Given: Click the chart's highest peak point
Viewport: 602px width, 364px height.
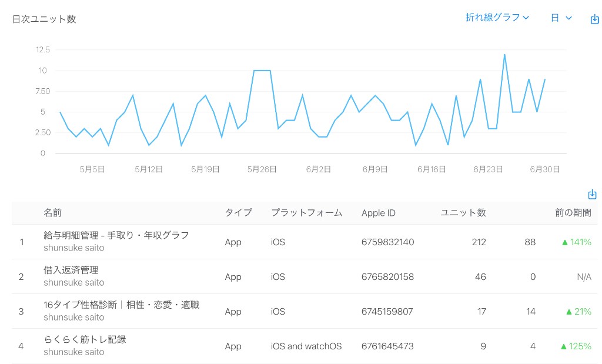Looking at the screenshot, I should click(504, 54).
